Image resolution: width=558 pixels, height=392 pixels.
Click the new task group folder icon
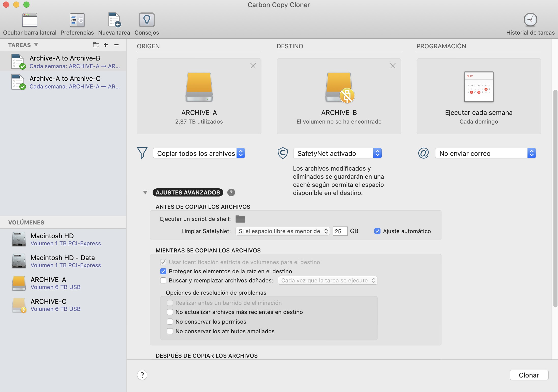point(96,45)
